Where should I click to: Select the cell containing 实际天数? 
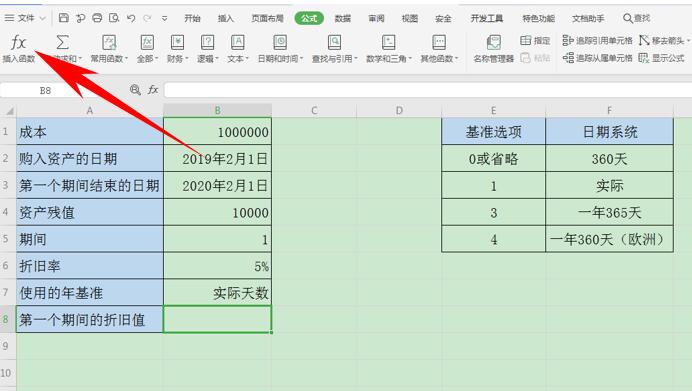218,293
